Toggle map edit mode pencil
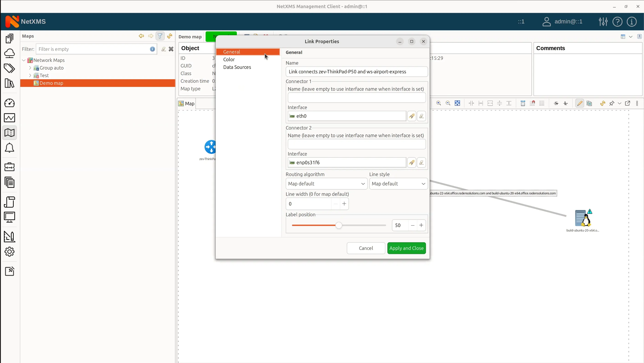This screenshot has width=644, height=363. click(x=580, y=103)
